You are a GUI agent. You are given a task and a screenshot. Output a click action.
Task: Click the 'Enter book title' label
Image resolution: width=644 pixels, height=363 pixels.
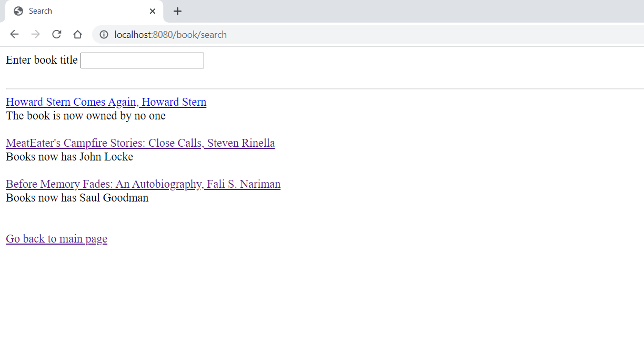[x=42, y=60]
